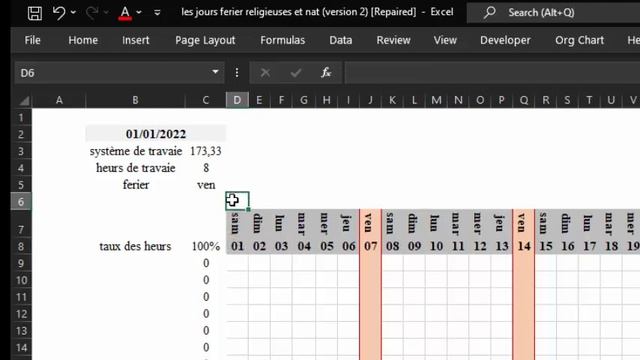640x360 pixels.
Task: Select column B header
Action: pyautogui.click(x=135, y=100)
